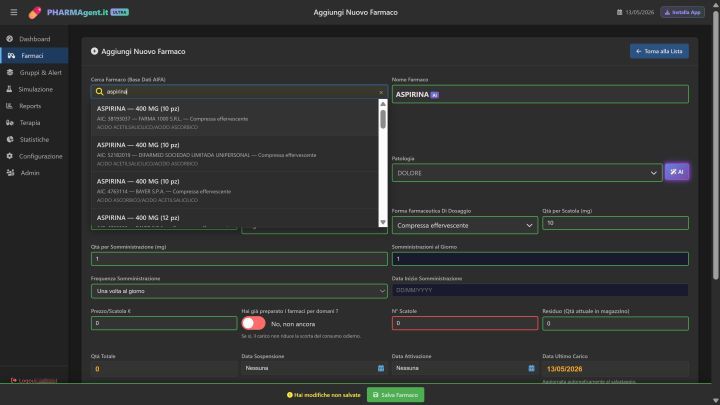Open the Dashboard gauge icon
This screenshot has height=405, width=720.
point(10,39)
